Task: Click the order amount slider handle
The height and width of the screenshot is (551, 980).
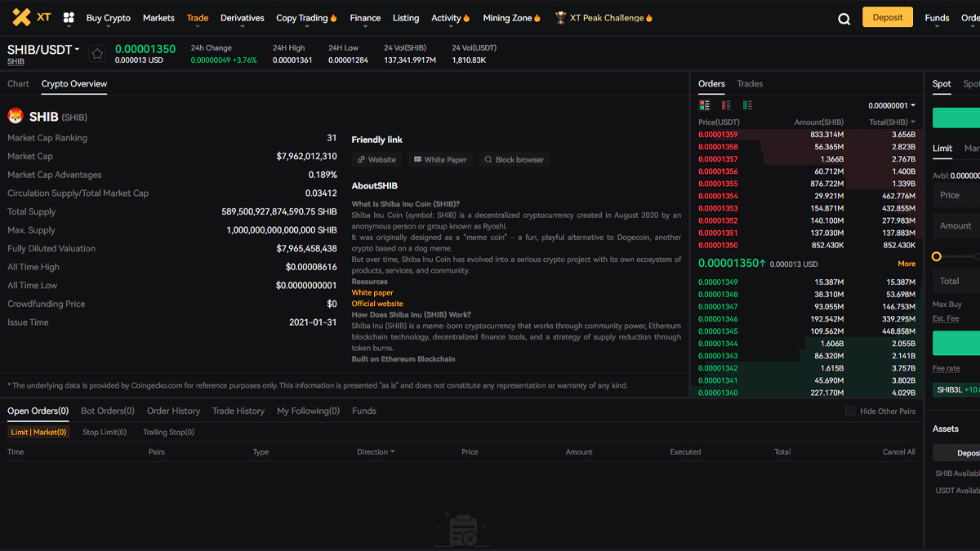Action: [937, 256]
